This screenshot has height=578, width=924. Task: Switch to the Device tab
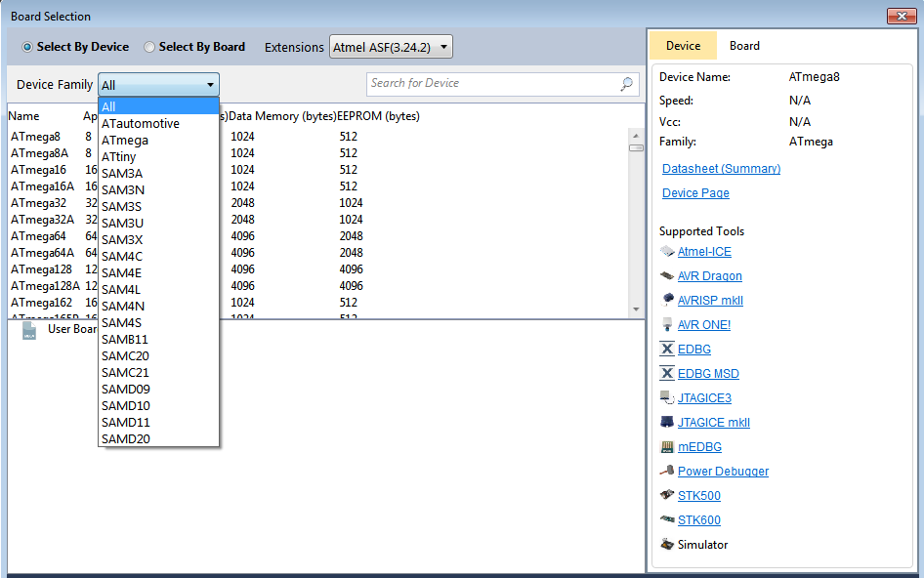pos(683,46)
